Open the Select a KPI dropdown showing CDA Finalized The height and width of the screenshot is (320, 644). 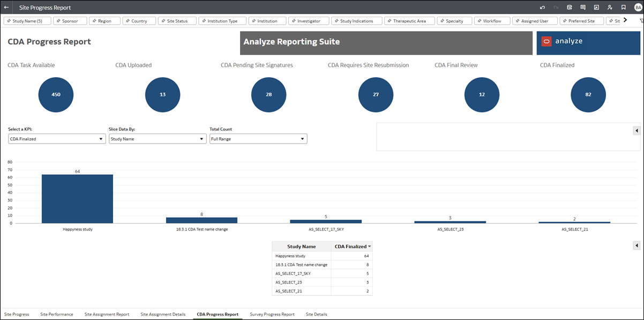tap(57, 139)
